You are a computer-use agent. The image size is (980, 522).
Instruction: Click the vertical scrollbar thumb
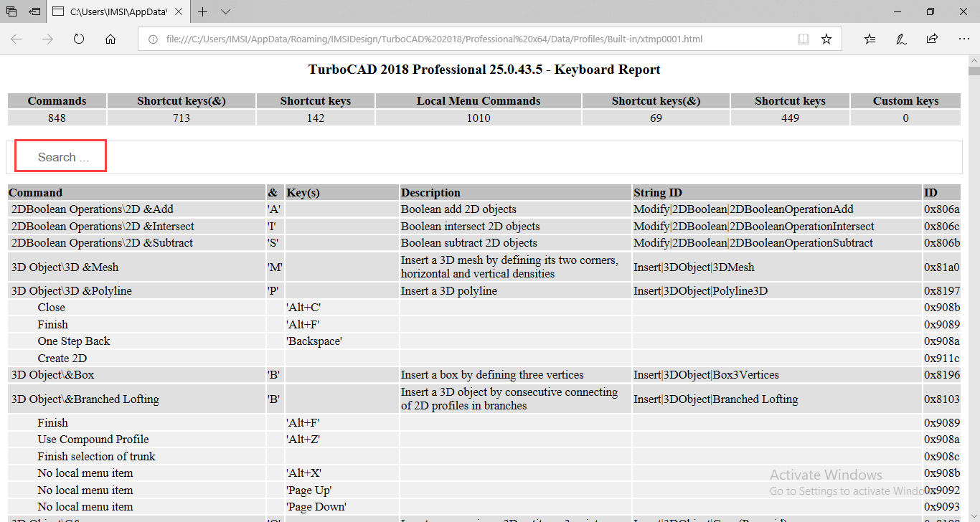(974, 70)
